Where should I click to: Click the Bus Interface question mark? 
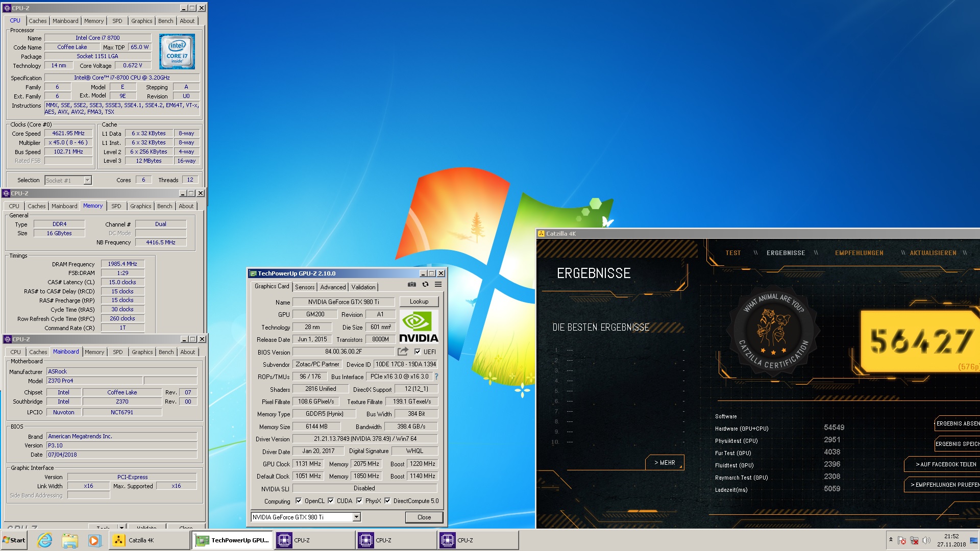[436, 377]
